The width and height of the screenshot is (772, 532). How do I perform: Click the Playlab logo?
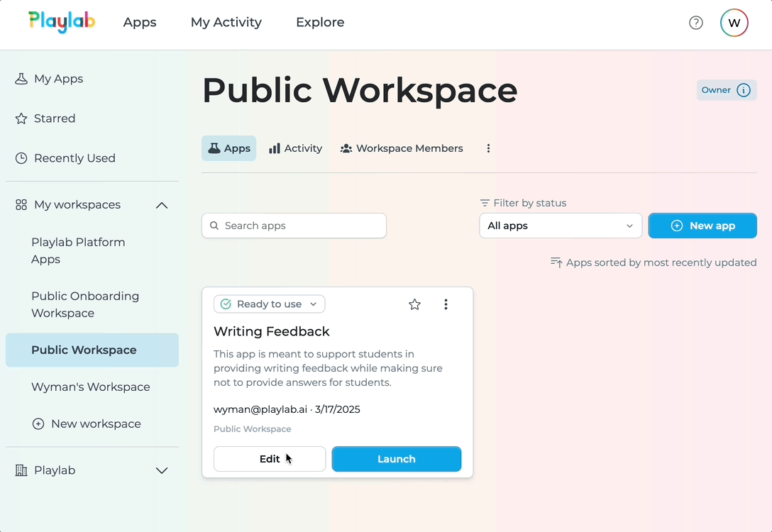click(x=62, y=22)
